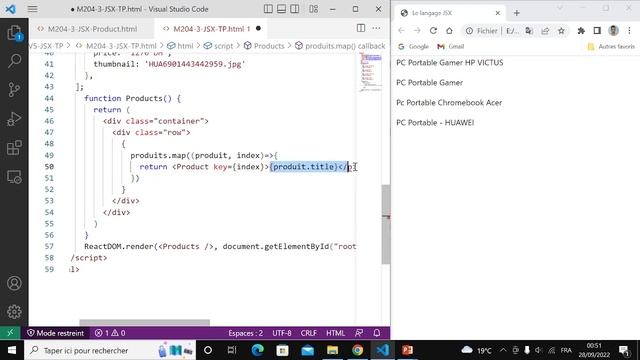Close the Le langage JSX browser tab

click(x=498, y=13)
